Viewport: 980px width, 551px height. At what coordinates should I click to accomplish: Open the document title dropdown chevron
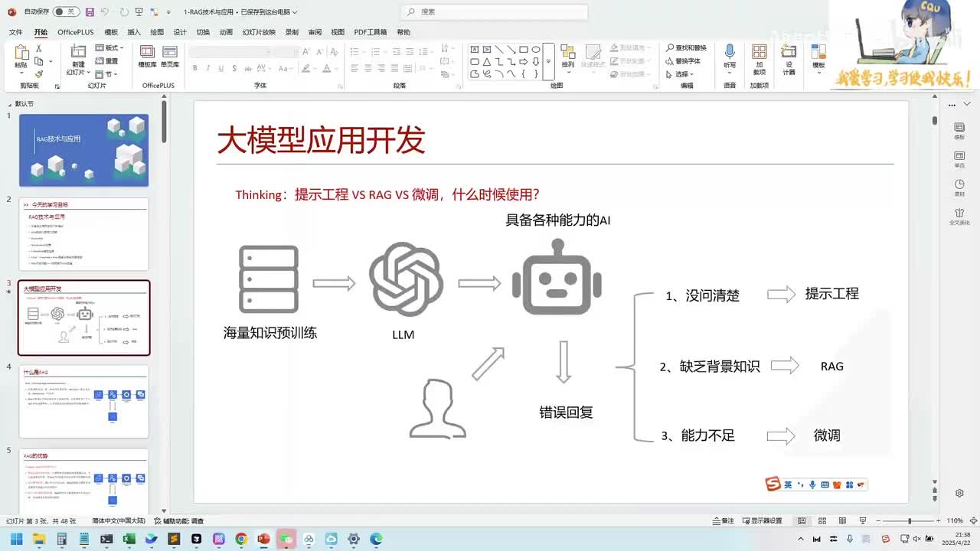[295, 12]
